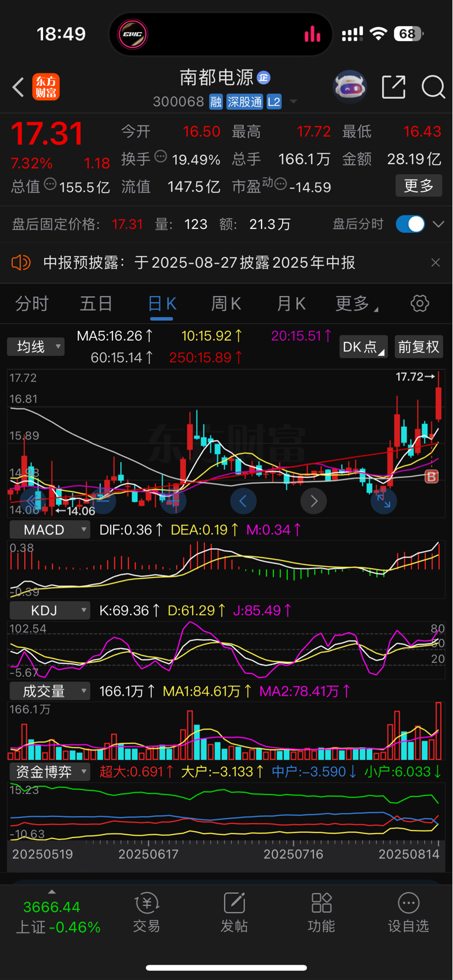Tap the double-left scroll chart button
This screenshot has height=980, width=453.
(32, 501)
